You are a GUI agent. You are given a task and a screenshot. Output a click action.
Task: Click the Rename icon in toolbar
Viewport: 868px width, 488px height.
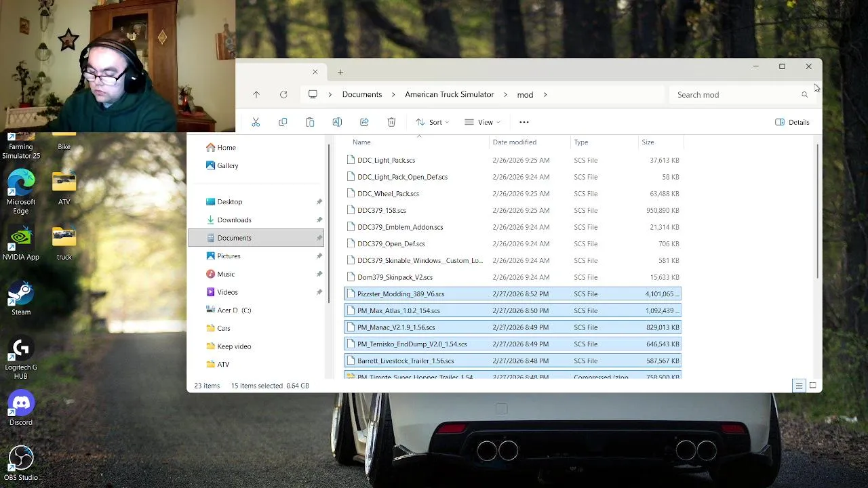[337, 122]
